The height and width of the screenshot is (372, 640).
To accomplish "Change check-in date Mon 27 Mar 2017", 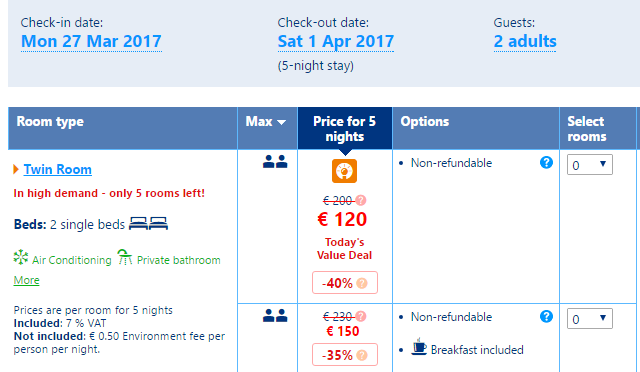I will click(91, 42).
